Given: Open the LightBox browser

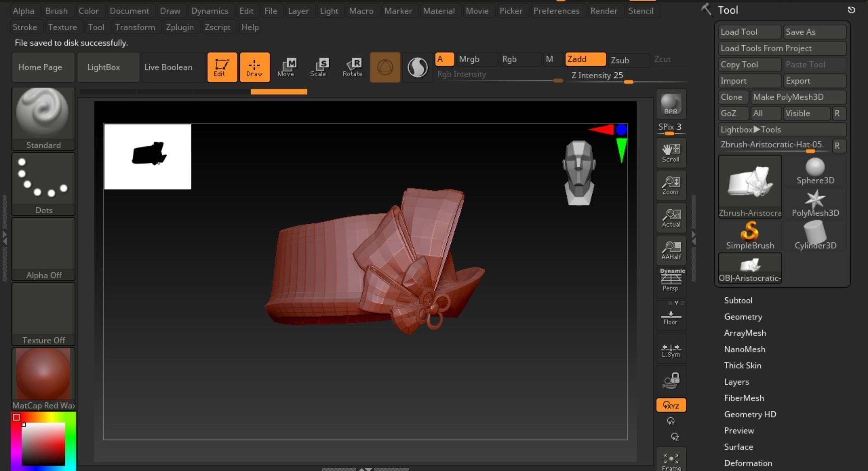Looking at the screenshot, I should tap(108, 67).
